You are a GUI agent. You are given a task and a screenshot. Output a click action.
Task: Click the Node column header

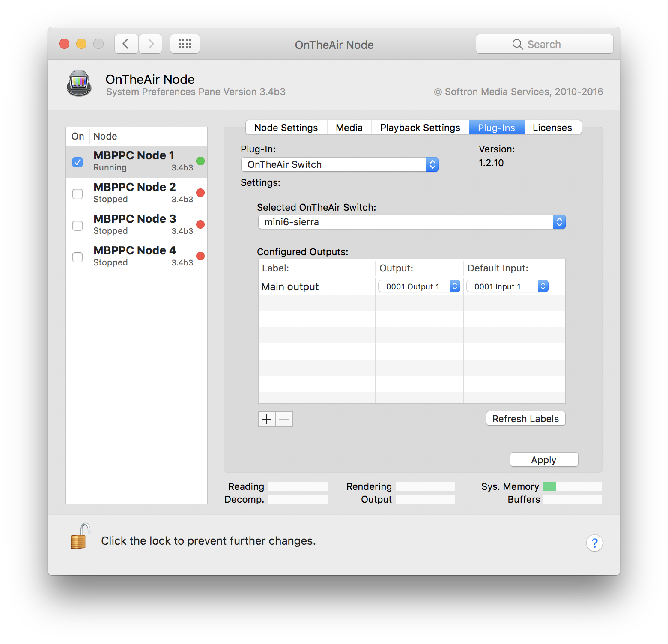(x=148, y=136)
